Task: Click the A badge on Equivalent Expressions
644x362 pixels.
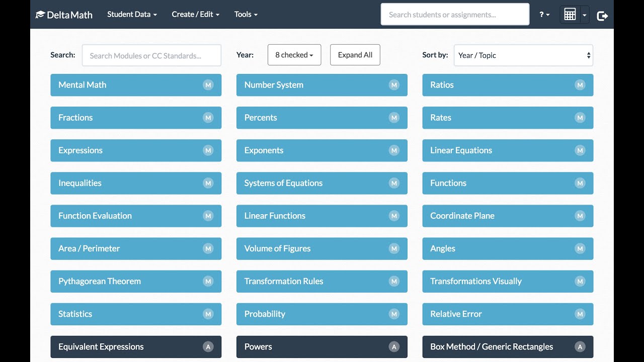Action: (x=208, y=346)
